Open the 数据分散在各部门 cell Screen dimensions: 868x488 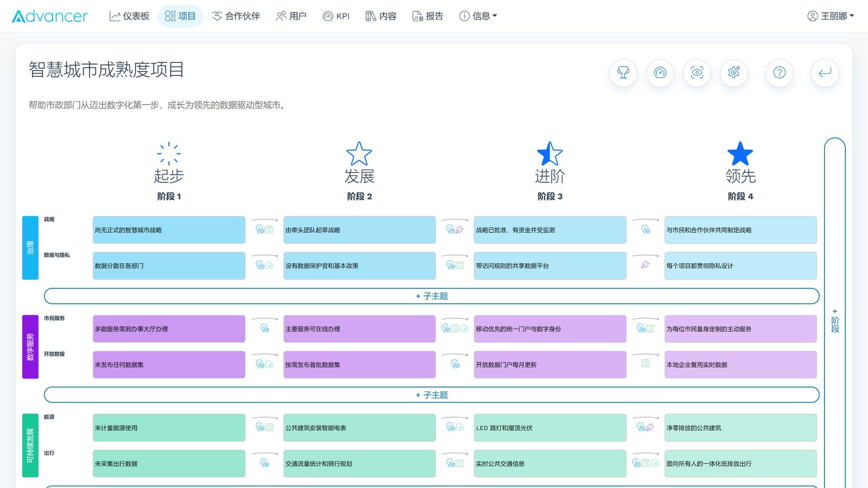(x=169, y=266)
